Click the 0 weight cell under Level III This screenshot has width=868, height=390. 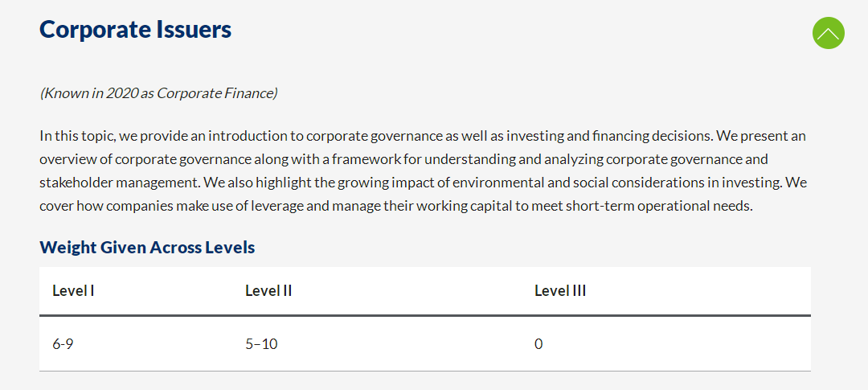point(538,344)
